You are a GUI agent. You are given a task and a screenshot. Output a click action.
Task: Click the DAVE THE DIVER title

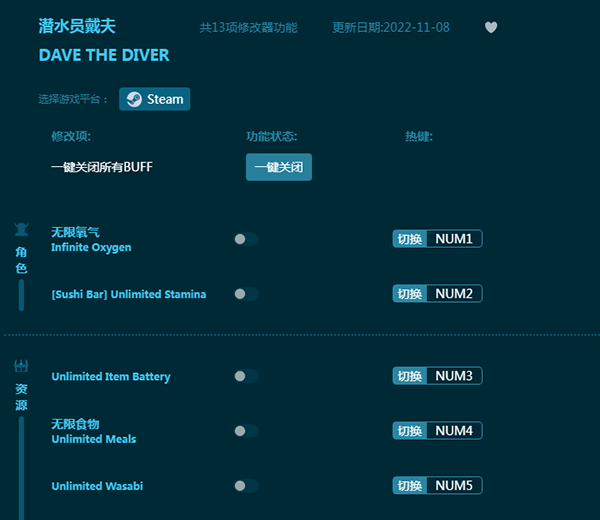[x=104, y=55]
